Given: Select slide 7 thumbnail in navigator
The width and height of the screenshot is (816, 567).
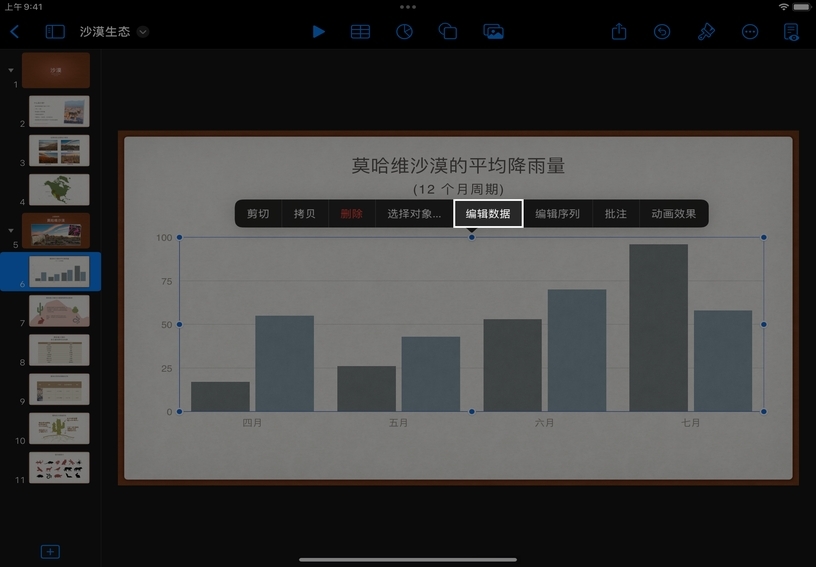Looking at the screenshot, I should (x=59, y=310).
